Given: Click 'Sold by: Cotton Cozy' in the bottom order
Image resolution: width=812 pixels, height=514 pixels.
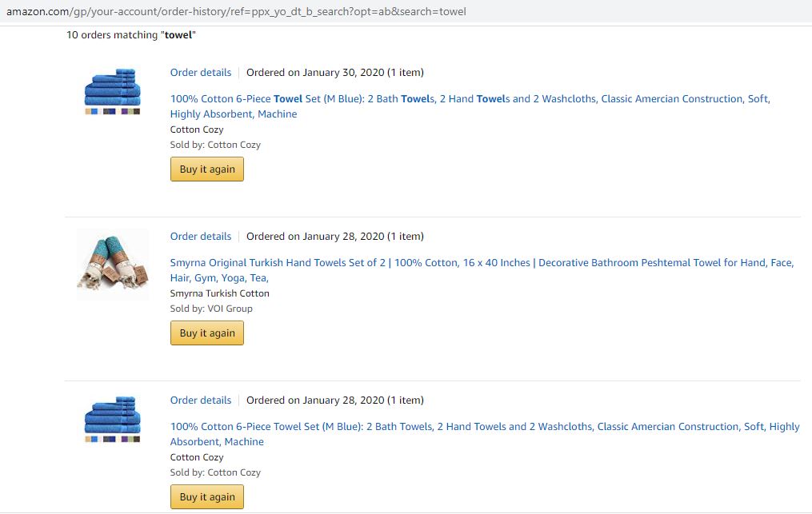Looking at the screenshot, I should pyautogui.click(x=215, y=472).
